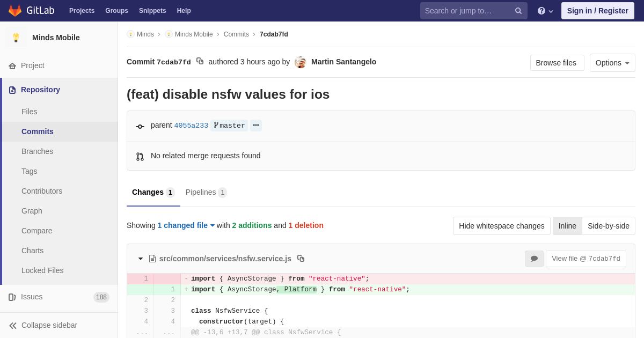This screenshot has width=644, height=338.
Task: Copy the commit SHA to clipboard
Action: [200, 61]
